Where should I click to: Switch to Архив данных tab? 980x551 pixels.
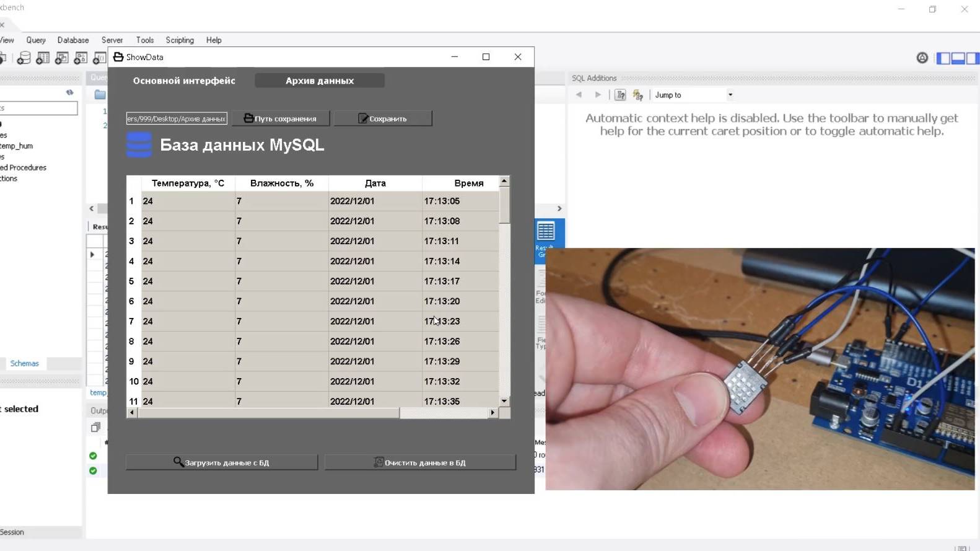point(320,81)
